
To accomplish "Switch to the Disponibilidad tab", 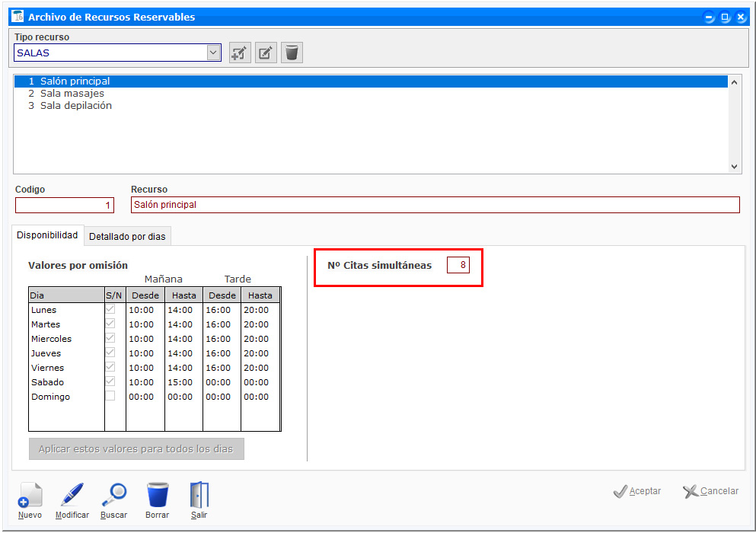I will (x=47, y=235).
